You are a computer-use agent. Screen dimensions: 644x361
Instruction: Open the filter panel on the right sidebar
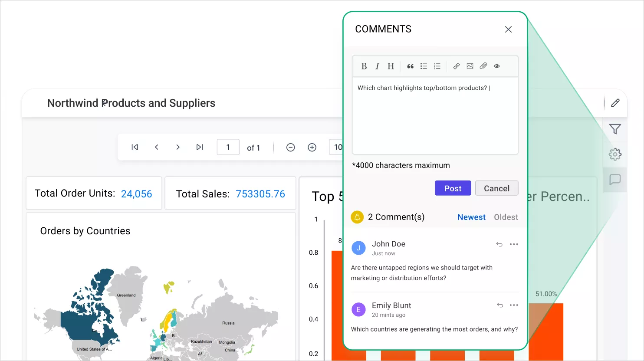point(615,129)
